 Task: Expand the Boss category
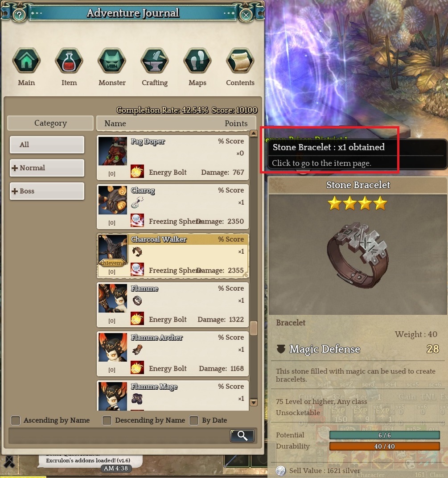[47, 191]
